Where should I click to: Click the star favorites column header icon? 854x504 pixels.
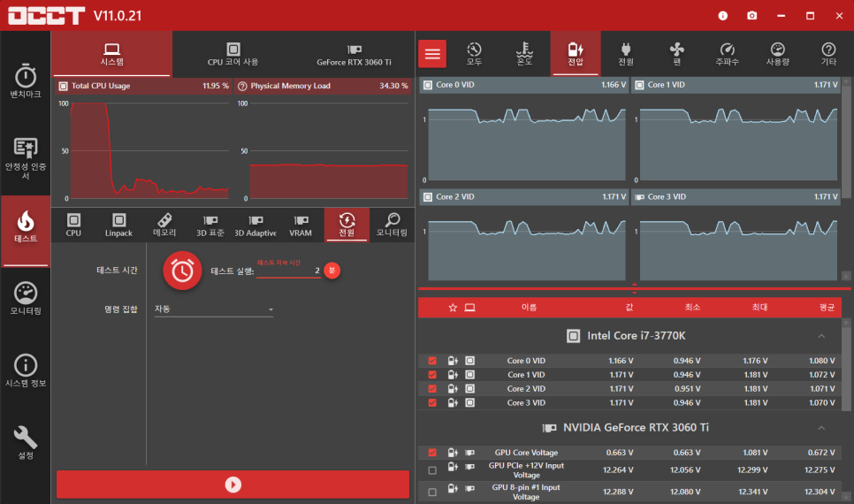pyautogui.click(x=453, y=308)
